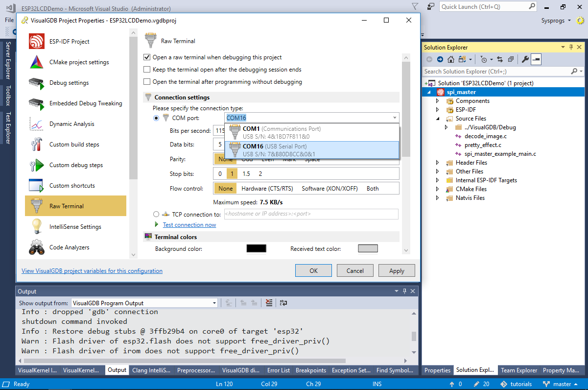Viewport: 588px width, 390px height.
Task: Click Pending Changes Filter clock icon
Action: pos(485,59)
